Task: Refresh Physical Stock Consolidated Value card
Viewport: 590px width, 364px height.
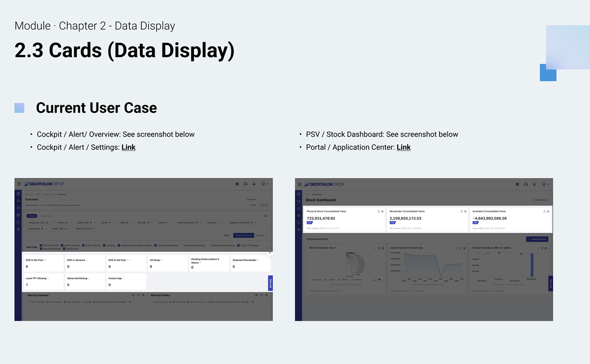Action: (x=379, y=212)
